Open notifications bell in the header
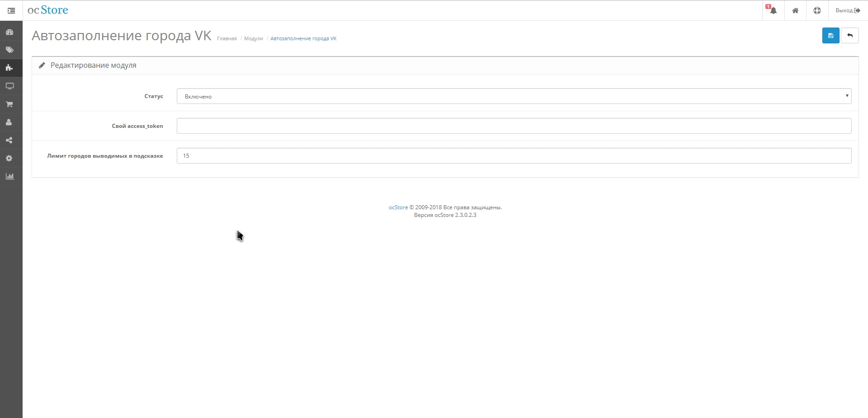Image resolution: width=868 pixels, height=418 pixels. click(x=773, y=10)
